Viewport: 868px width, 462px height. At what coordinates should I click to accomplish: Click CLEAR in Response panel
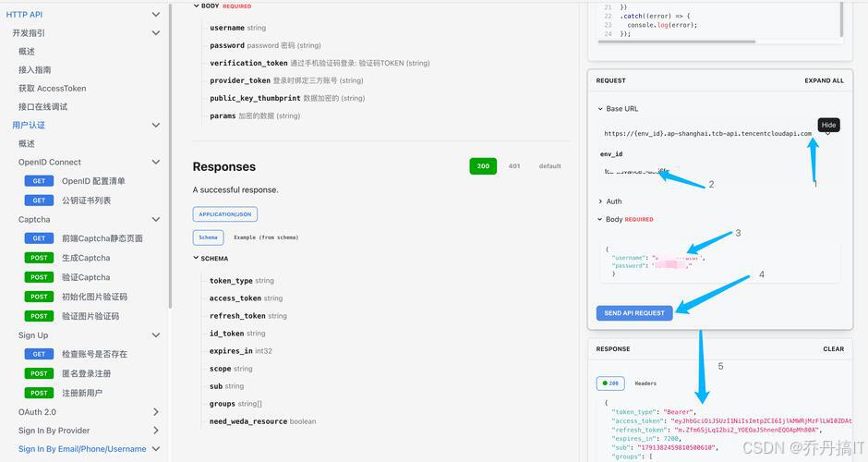tap(834, 349)
